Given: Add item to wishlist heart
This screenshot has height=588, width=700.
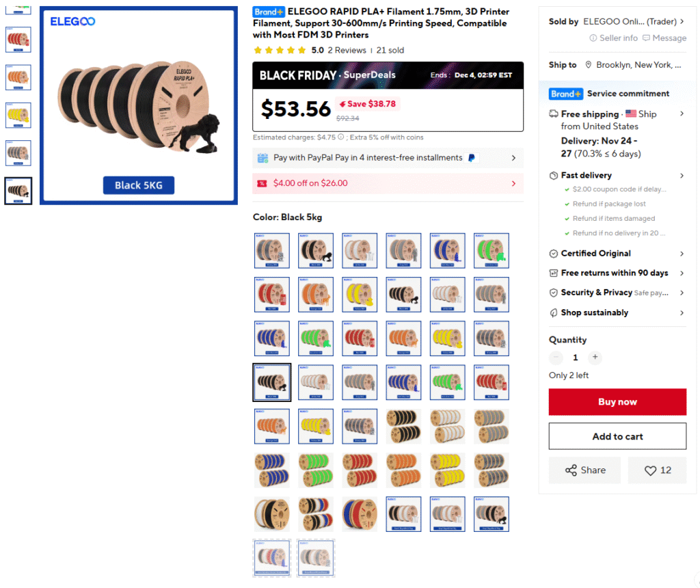Looking at the screenshot, I should point(657,470).
